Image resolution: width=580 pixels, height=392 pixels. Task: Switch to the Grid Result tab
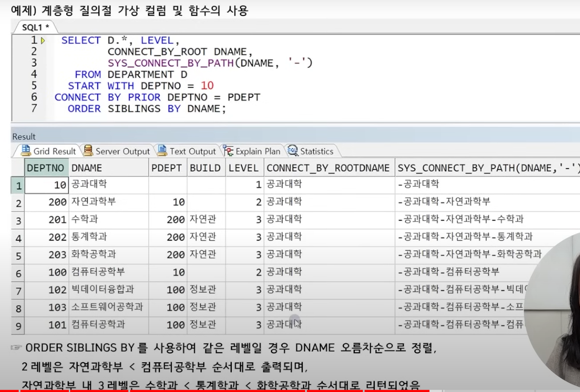pos(48,151)
